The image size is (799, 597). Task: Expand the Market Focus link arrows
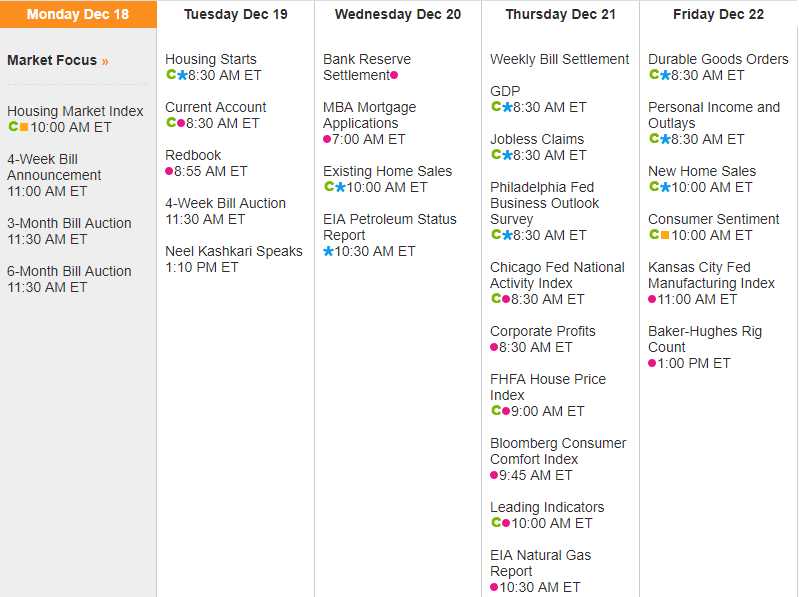(x=105, y=61)
